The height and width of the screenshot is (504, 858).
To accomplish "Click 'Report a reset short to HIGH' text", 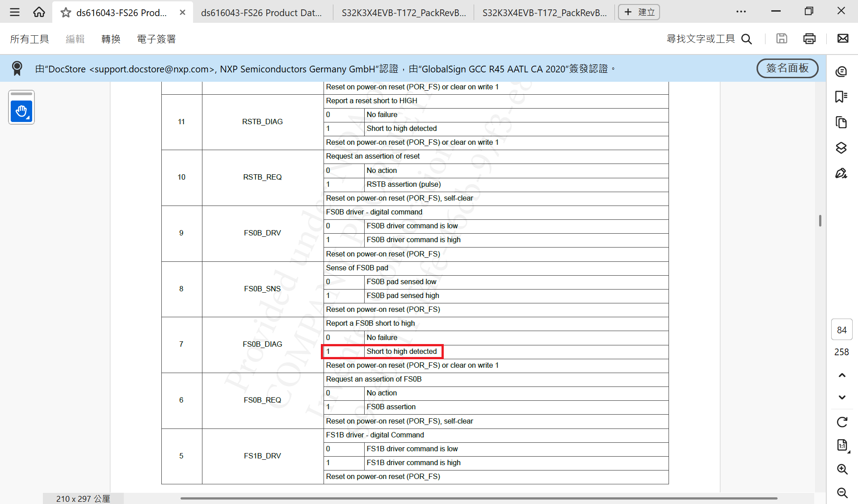I will point(371,101).
